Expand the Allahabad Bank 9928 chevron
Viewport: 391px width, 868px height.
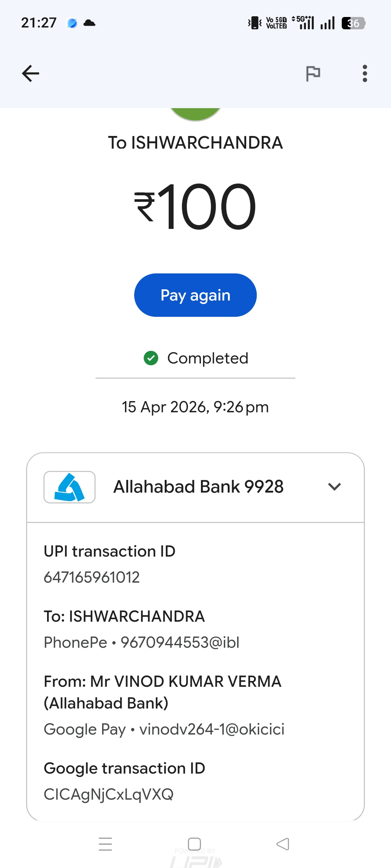point(334,487)
